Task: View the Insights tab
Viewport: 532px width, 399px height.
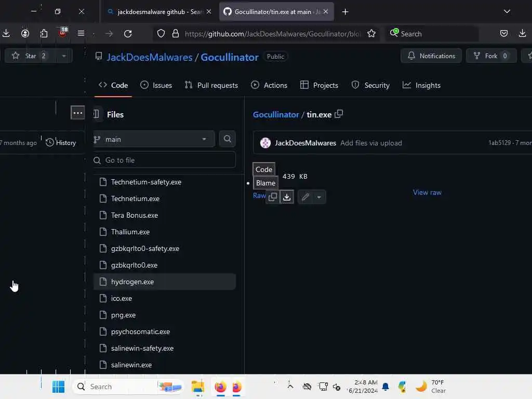Action: [x=421, y=85]
